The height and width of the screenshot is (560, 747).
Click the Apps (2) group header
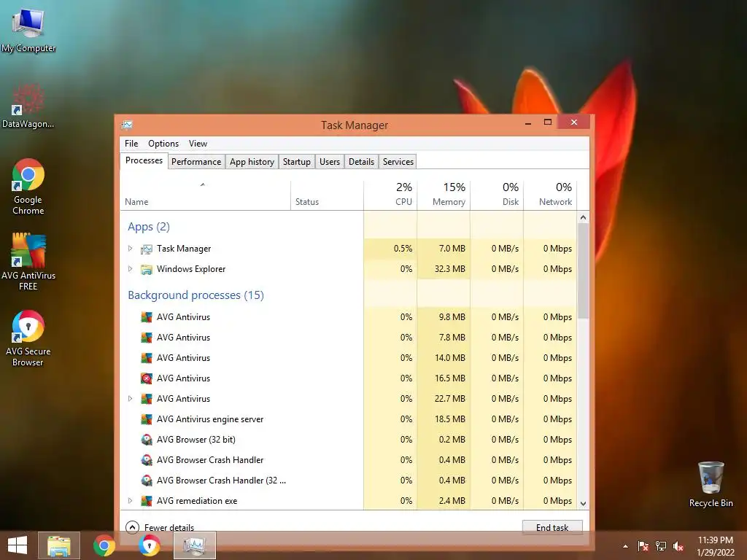click(149, 227)
